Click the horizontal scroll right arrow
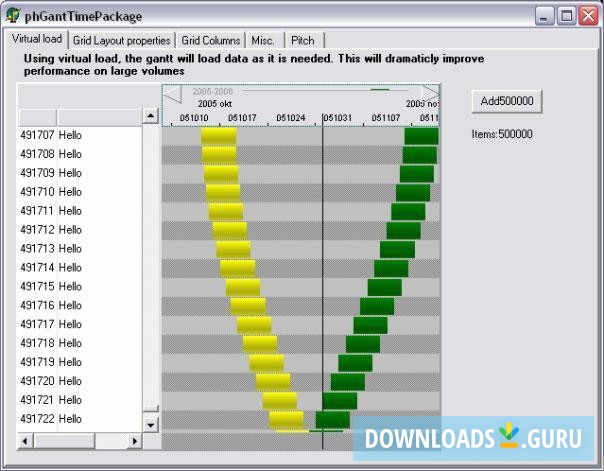 [x=135, y=441]
